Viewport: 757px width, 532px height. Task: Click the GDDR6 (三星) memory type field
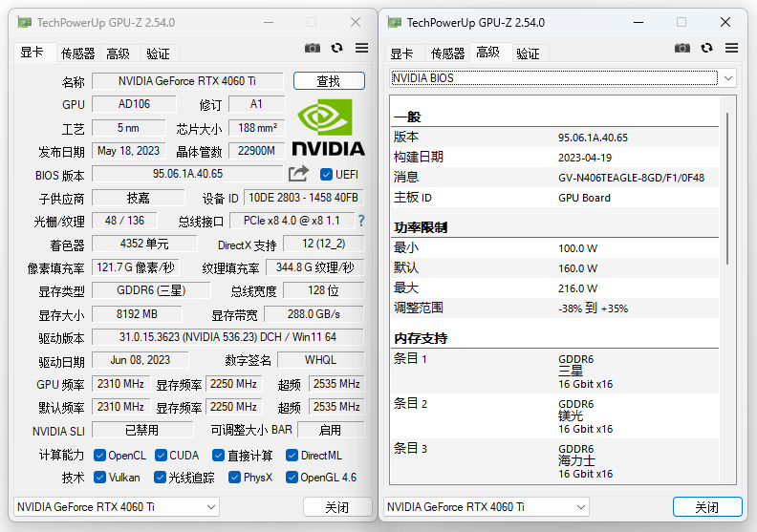point(151,290)
